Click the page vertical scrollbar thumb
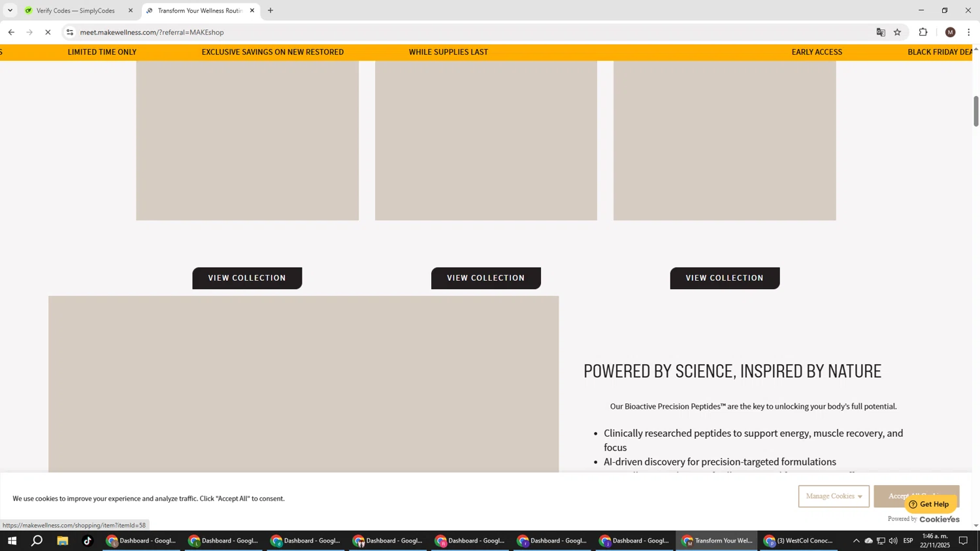The height and width of the screenshot is (551, 980). [976, 111]
